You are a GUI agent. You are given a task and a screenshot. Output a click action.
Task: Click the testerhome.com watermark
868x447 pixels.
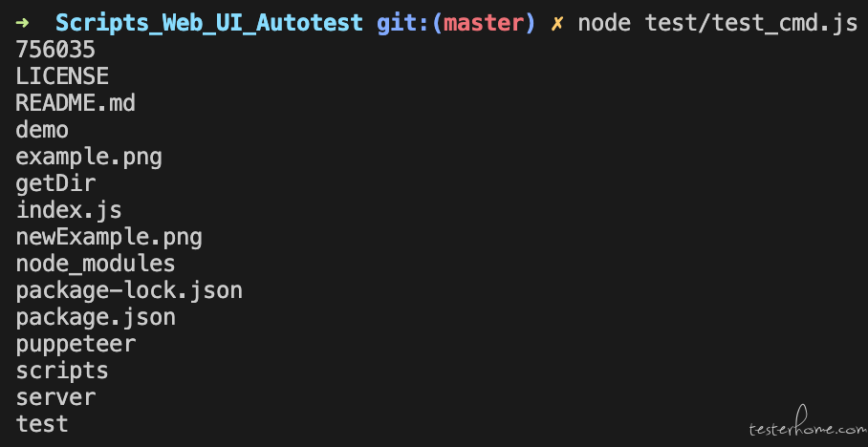pyautogui.click(x=808, y=424)
